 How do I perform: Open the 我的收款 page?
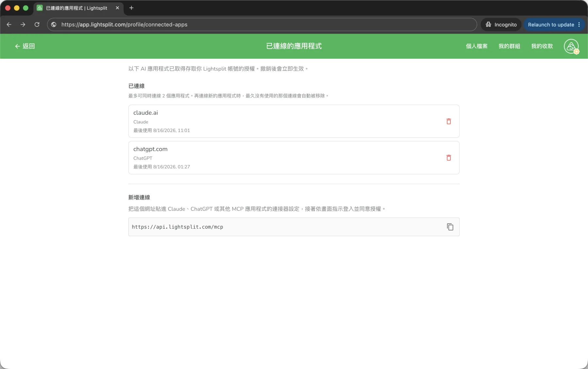coord(542,46)
